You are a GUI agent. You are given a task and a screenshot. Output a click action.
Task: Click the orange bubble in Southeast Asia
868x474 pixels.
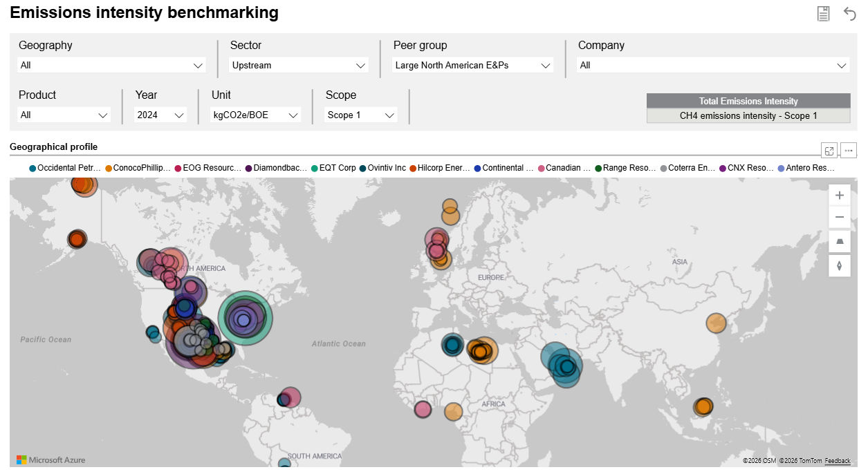click(703, 406)
